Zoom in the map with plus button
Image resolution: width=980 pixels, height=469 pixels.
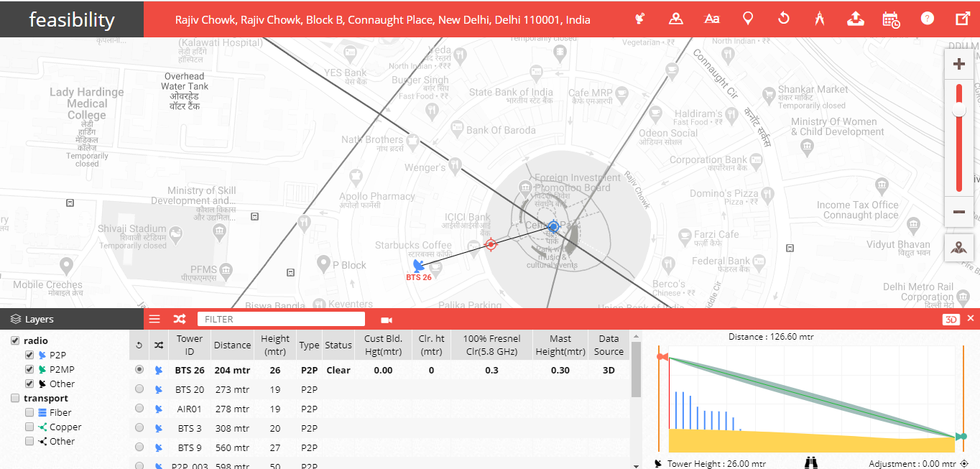point(958,64)
